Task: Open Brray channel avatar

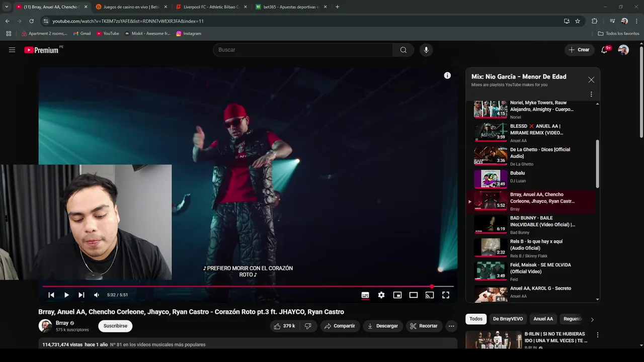Action: coord(45,326)
